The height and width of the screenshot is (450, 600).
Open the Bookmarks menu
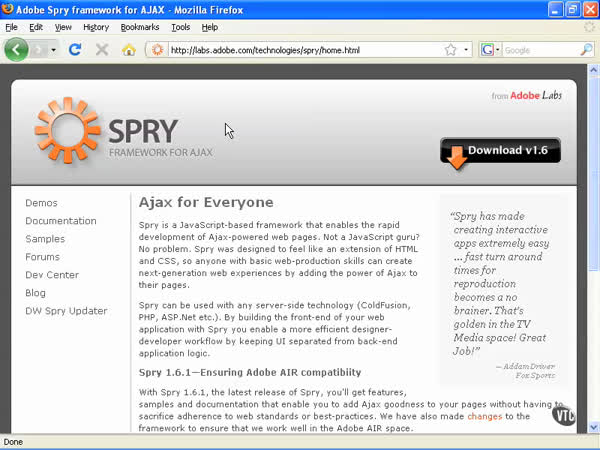tap(140, 27)
